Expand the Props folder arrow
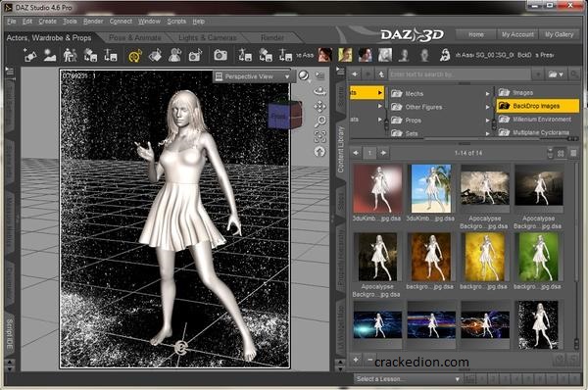588x390 pixels. tap(487, 121)
